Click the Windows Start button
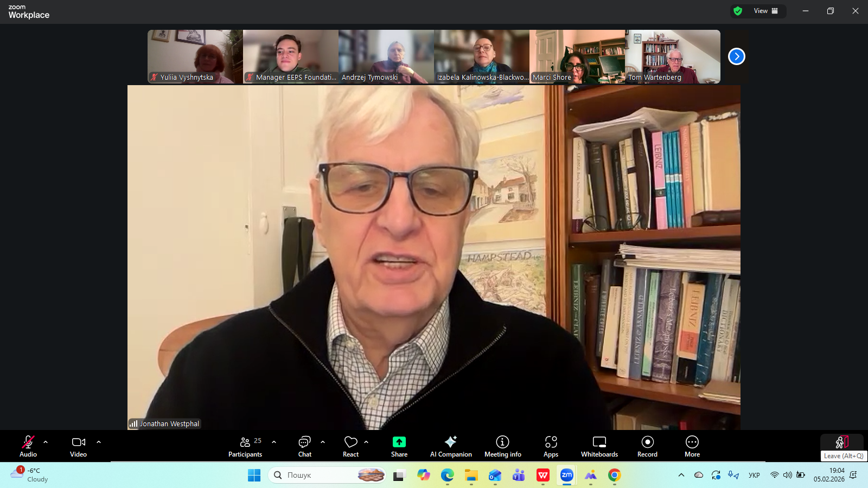Image resolution: width=868 pixels, height=488 pixels. tap(254, 476)
